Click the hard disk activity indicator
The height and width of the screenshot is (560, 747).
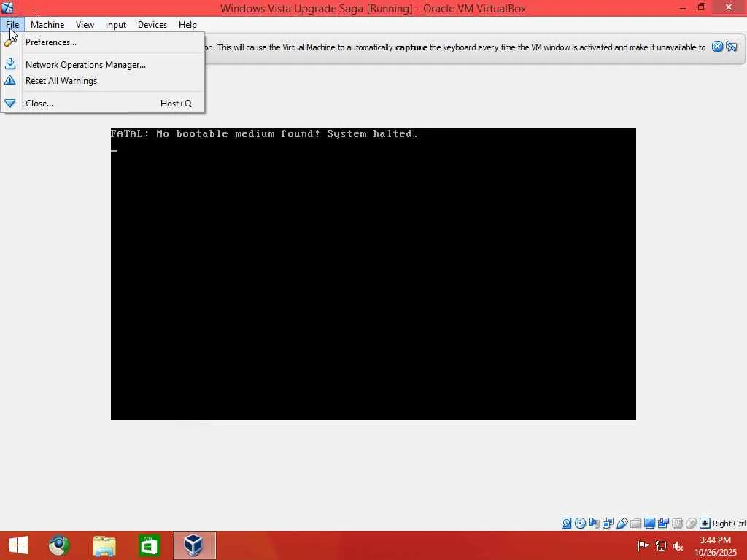(566, 523)
